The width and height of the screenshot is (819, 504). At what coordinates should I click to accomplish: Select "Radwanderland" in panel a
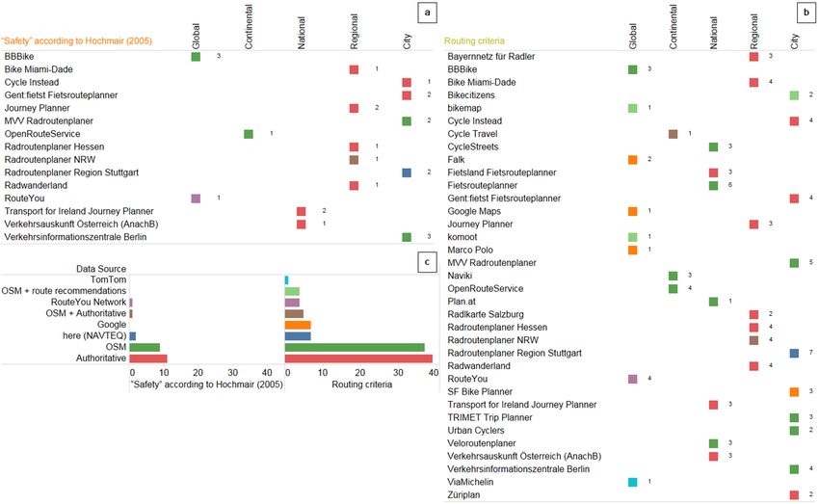pyautogui.click(x=36, y=185)
